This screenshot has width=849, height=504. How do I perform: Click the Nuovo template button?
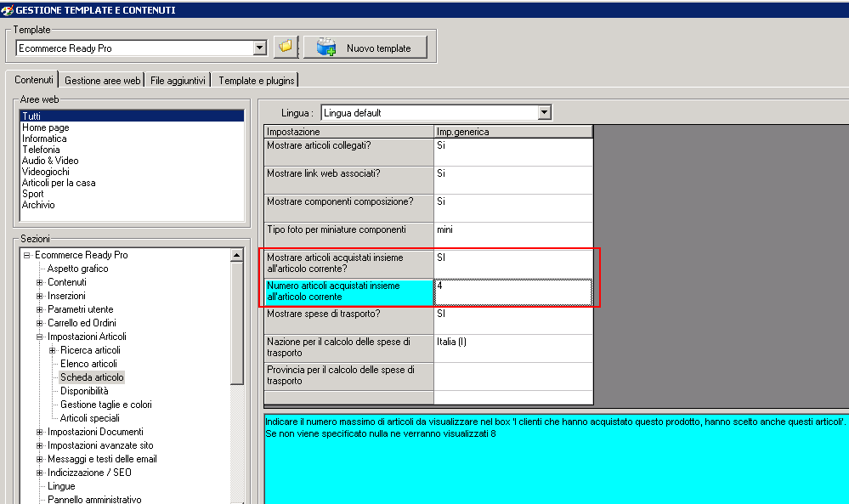click(365, 48)
